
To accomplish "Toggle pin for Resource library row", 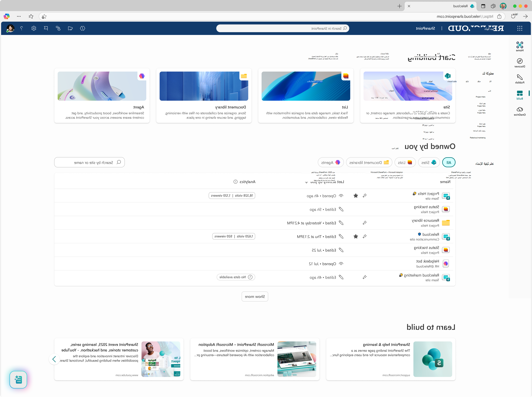I will (x=365, y=223).
